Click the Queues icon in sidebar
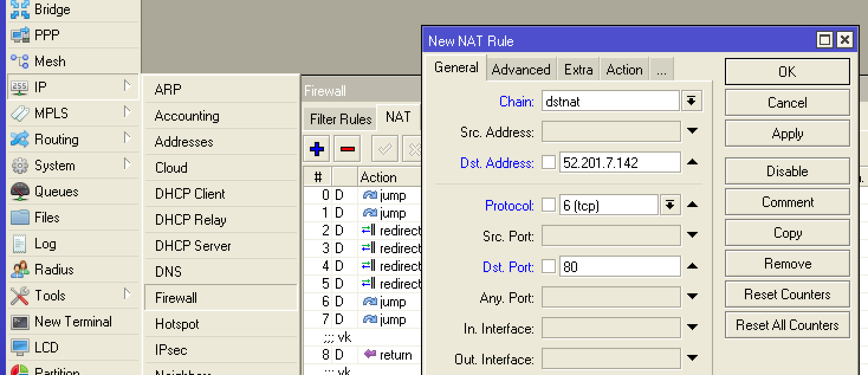Image resolution: width=868 pixels, height=375 pixels. point(20,192)
